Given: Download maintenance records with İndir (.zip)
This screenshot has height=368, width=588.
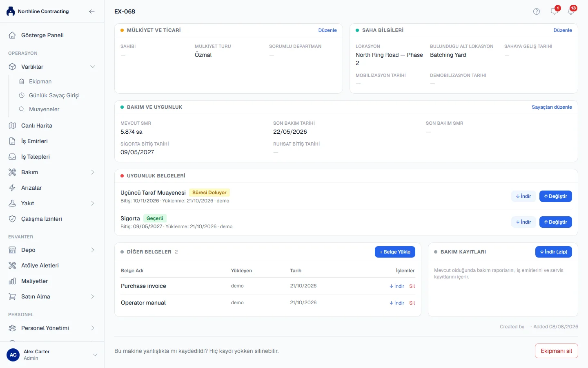Looking at the screenshot, I should (554, 252).
